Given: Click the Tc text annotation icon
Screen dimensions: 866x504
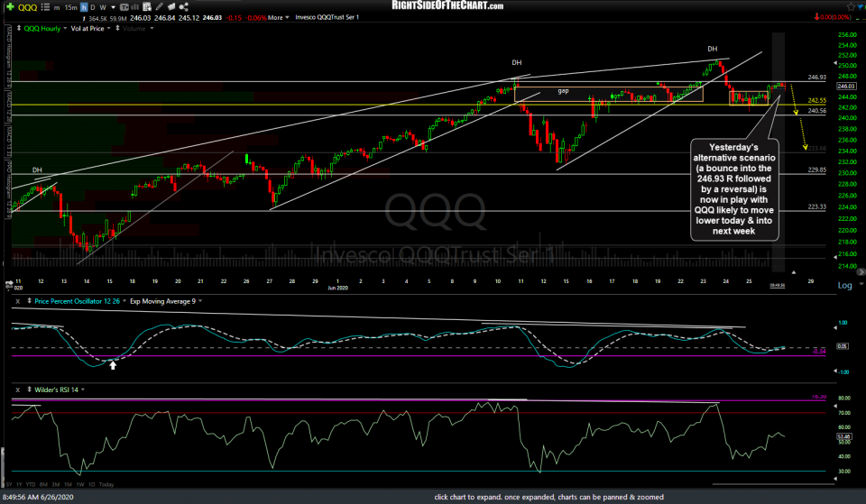Looking at the screenshot, I should pyautogui.click(x=124, y=7).
